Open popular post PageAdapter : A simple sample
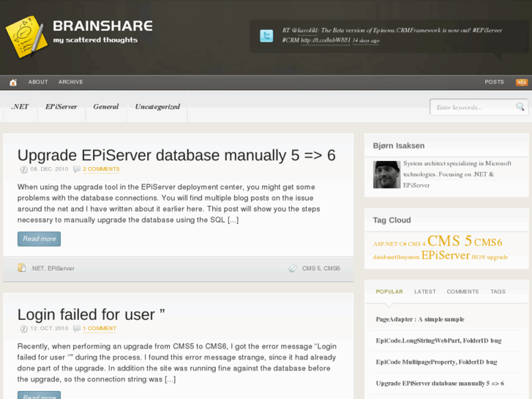Image resolution: width=532 pixels, height=399 pixels. click(x=420, y=319)
